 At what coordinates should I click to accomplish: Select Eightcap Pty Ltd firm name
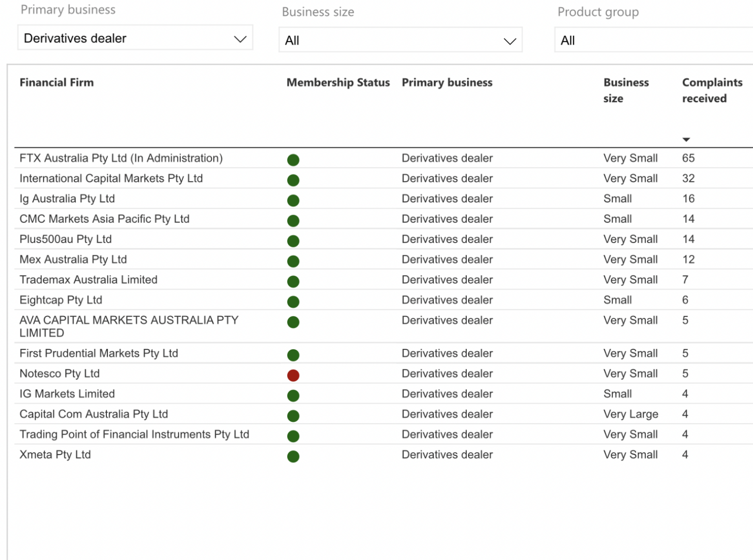61,300
